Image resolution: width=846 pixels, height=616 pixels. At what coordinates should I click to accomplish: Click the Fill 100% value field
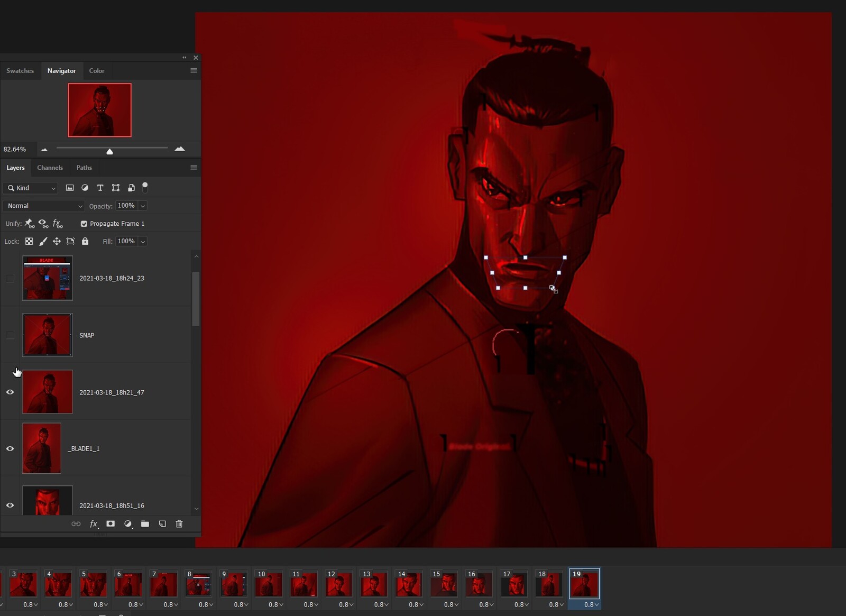click(x=126, y=241)
